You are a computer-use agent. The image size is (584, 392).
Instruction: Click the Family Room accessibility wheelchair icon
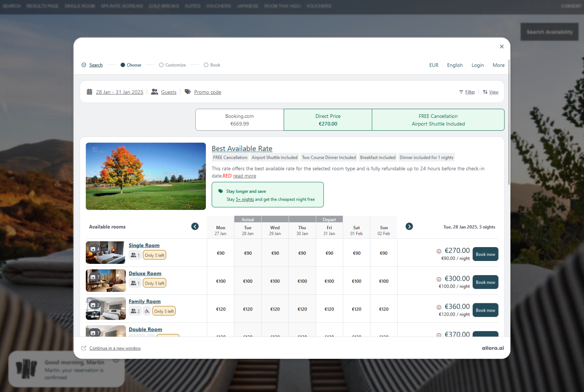pos(147,311)
